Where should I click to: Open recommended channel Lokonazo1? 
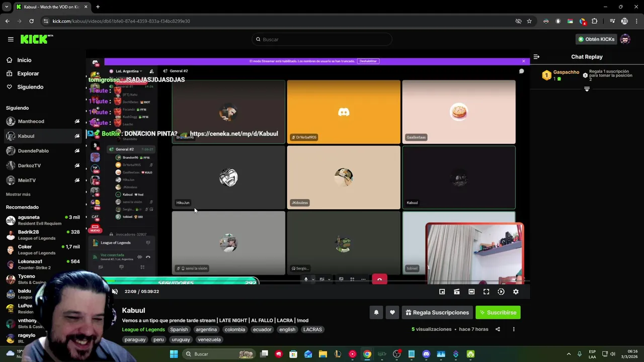43,264
